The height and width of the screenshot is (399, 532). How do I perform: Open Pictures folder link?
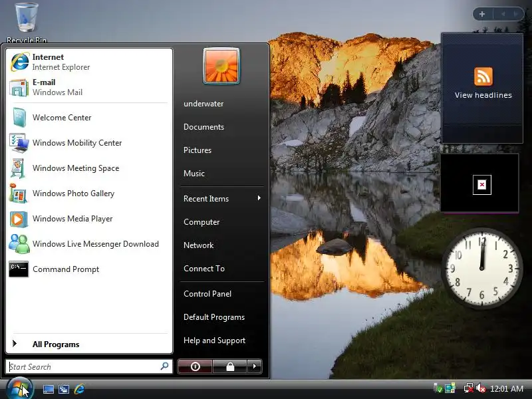tap(198, 150)
